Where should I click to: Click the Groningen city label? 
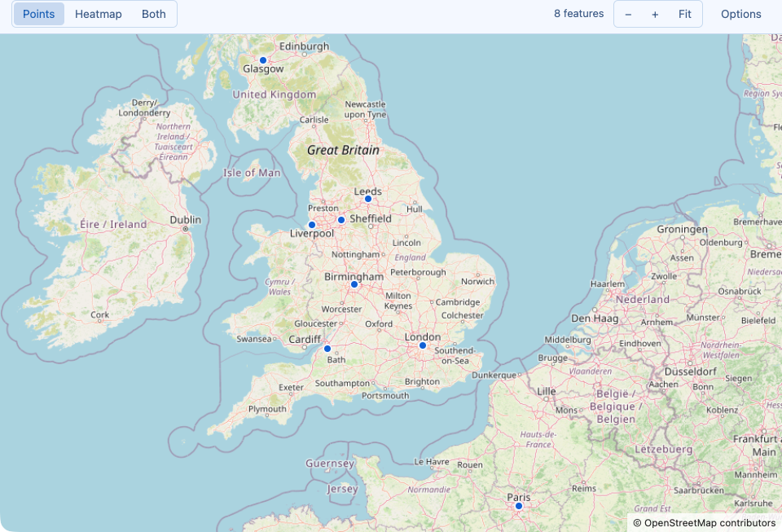pyautogui.click(x=683, y=230)
